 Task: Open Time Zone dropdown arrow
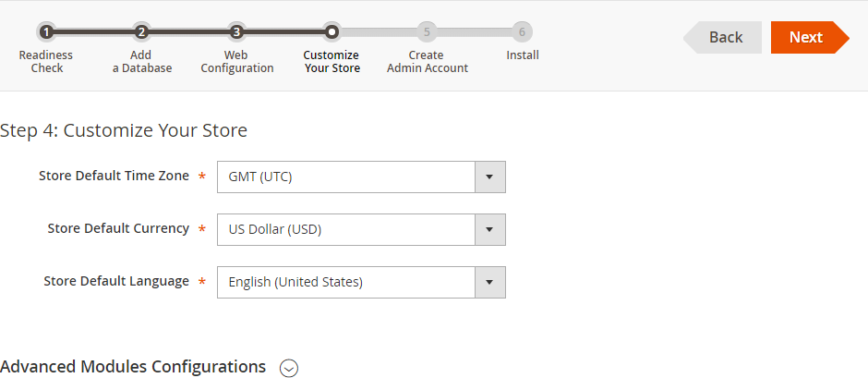pos(490,177)
